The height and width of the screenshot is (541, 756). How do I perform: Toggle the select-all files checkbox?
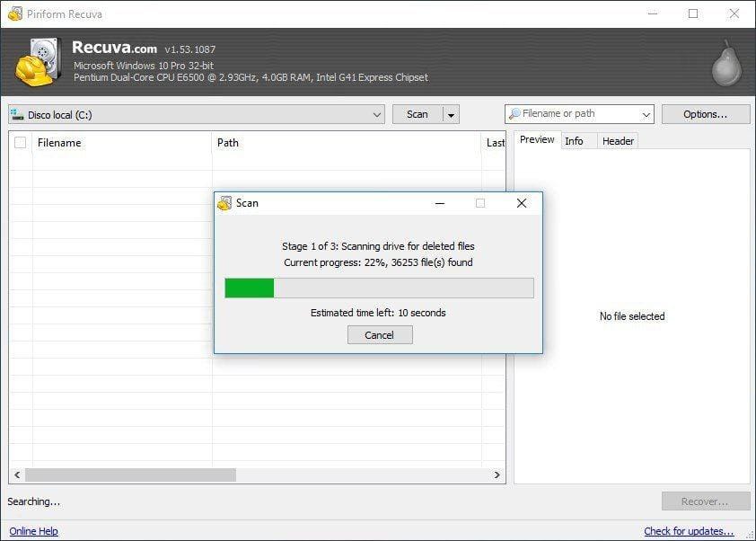[20, 143]
